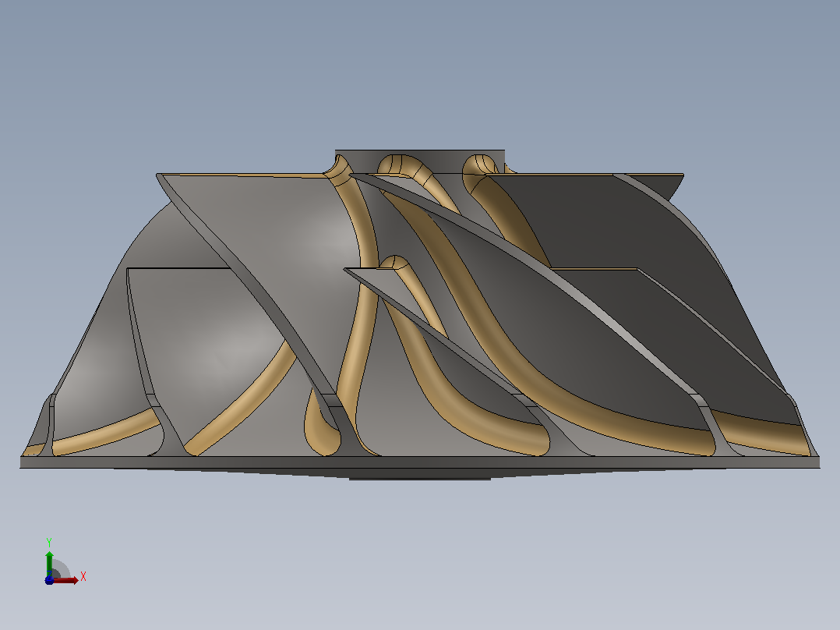Click the blue Z axis ball of triad
This screenshot has height=630, width=840.
[x=49, y=580]
